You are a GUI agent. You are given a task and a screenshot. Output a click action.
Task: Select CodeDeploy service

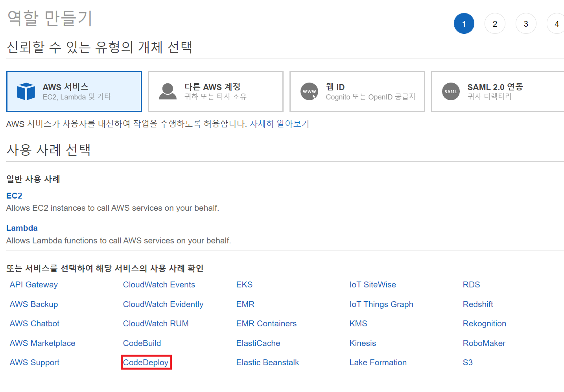[146, 363]
